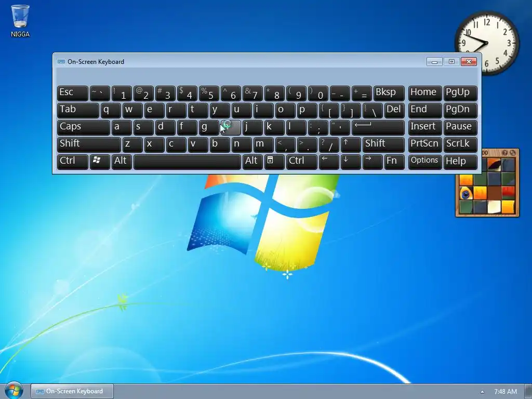Image resolution: width=532 pixels, height=399 pixels.
Task: Click the letter p key
Action: click(x=307, y=110)
